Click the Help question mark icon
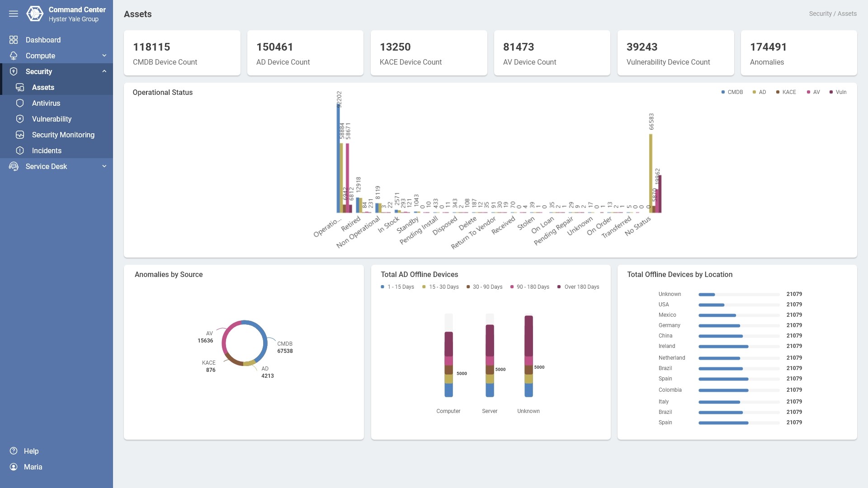This screenshot has height=488, width=868. tap(14, 451)
